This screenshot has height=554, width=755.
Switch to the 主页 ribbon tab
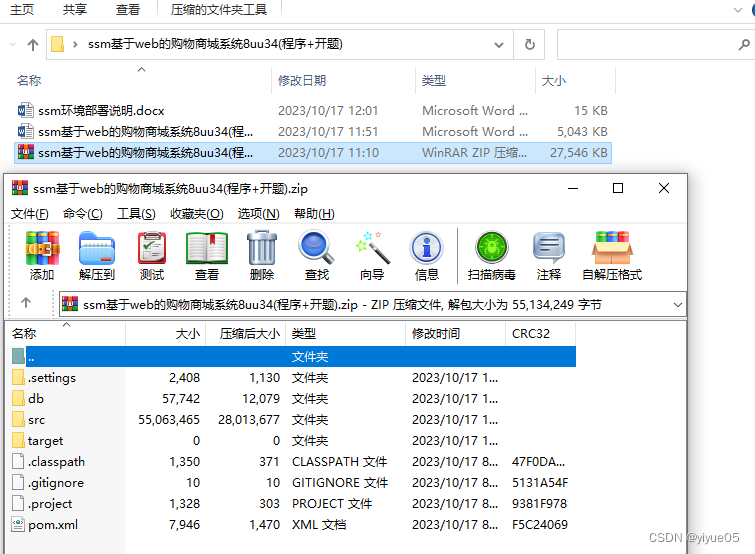[x=22, y=10]
